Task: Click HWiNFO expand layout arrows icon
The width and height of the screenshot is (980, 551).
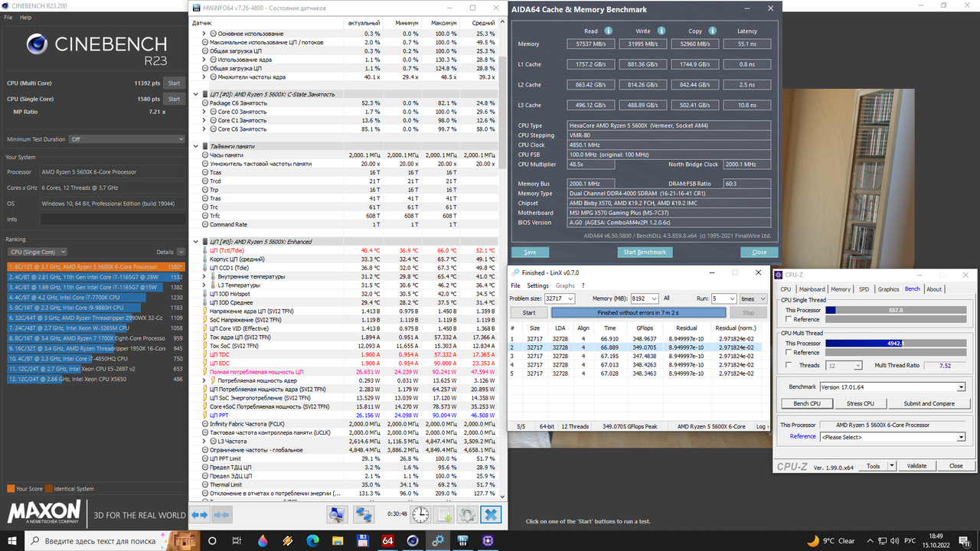Action: tap(200, 515)
